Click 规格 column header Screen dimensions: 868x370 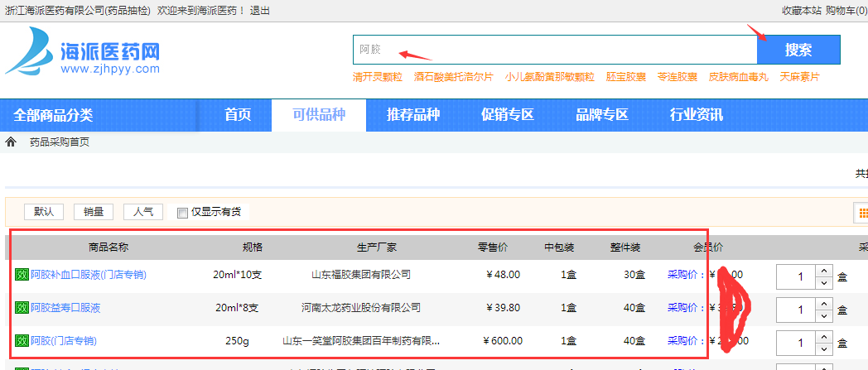(x=253, y=247)
